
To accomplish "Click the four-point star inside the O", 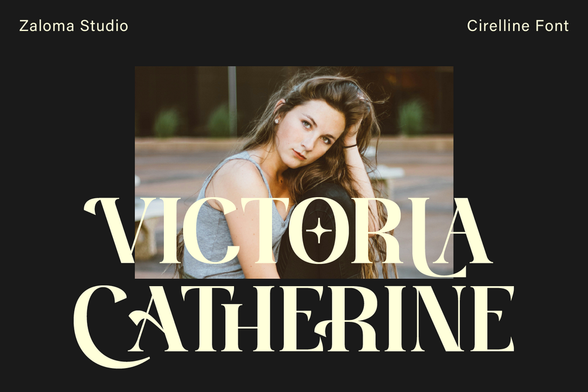I will pyautogui.click(x=319, y=230).
